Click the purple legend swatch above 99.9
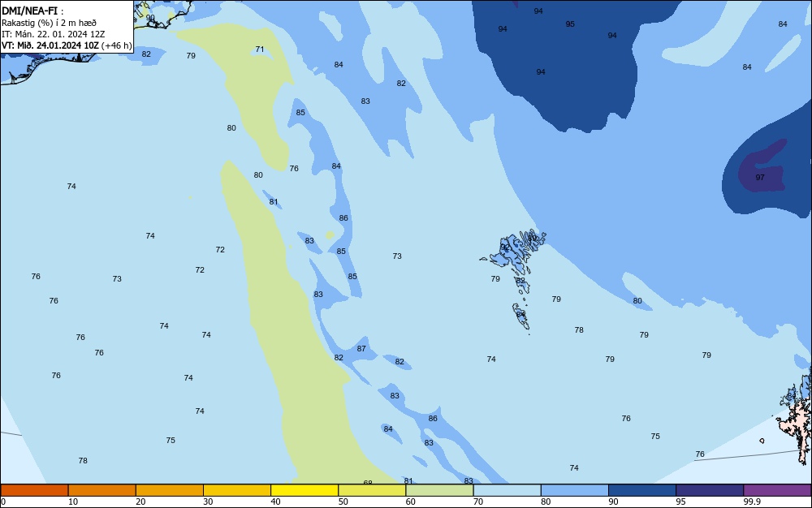 (x=777, y=490)
